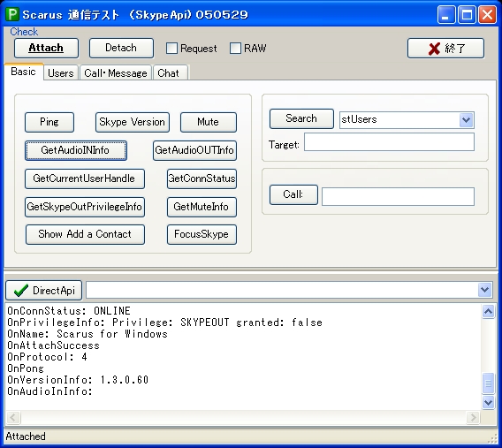Close the Scarus window

tap(487, 15)
